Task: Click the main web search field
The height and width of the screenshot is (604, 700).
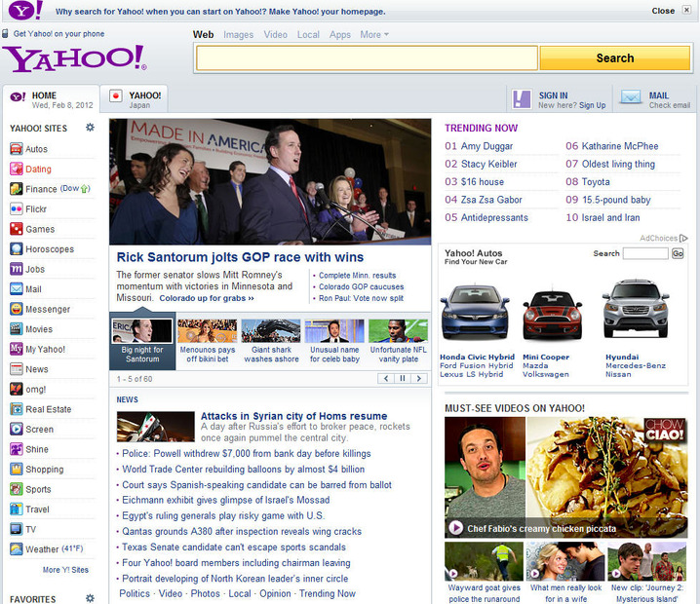Action: coord(367,58)
